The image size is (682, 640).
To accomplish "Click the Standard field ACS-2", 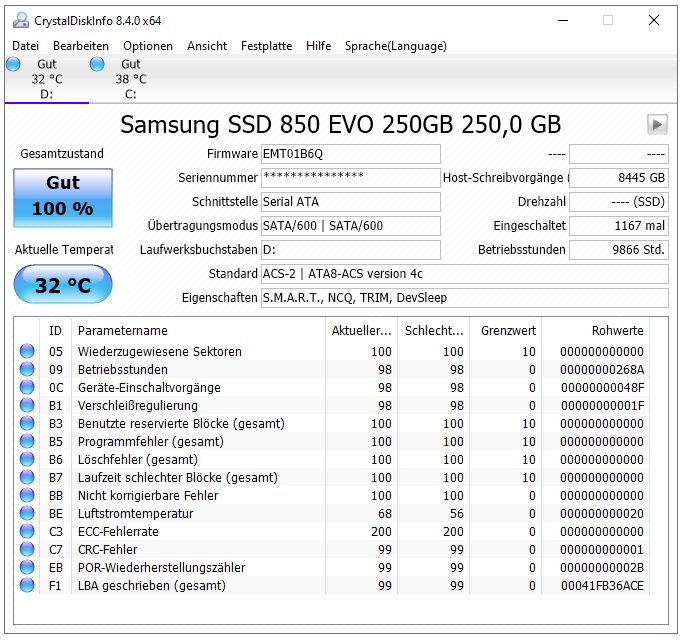I will pyautogui.click(x=465, y=274).
